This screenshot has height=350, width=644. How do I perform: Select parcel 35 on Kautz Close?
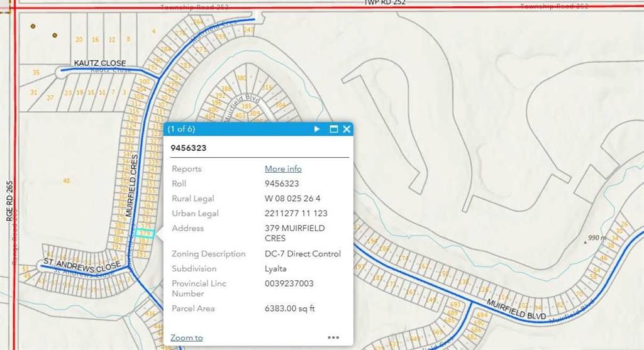pos(36,73)
